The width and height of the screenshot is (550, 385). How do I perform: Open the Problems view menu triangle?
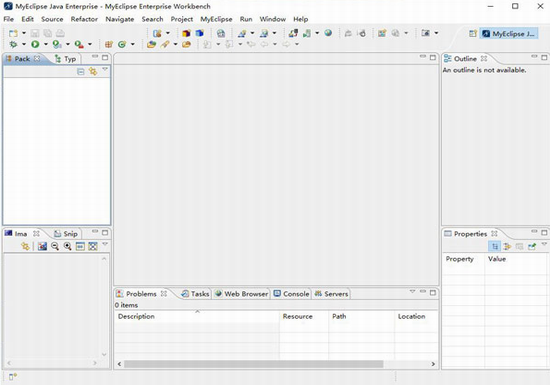coord(412,292)
